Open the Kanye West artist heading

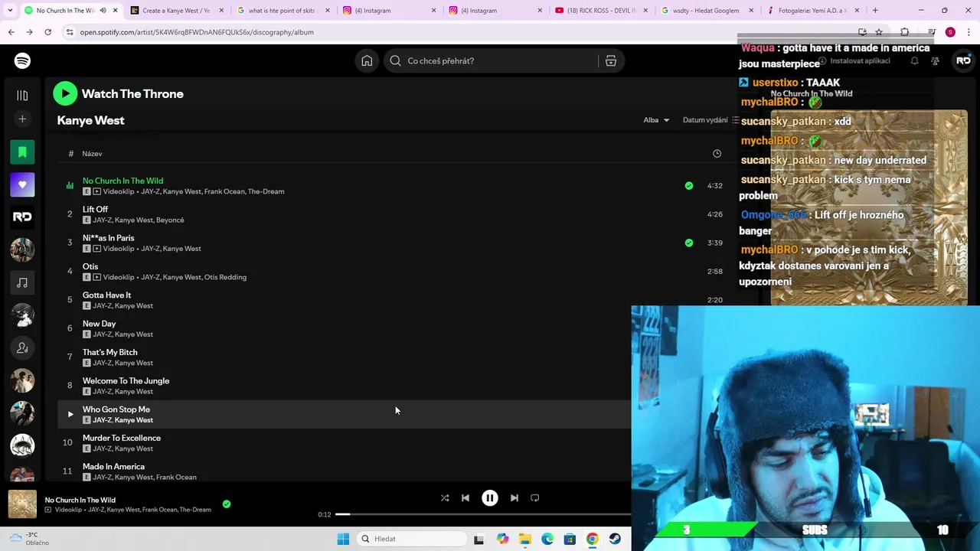click(90, 120)
